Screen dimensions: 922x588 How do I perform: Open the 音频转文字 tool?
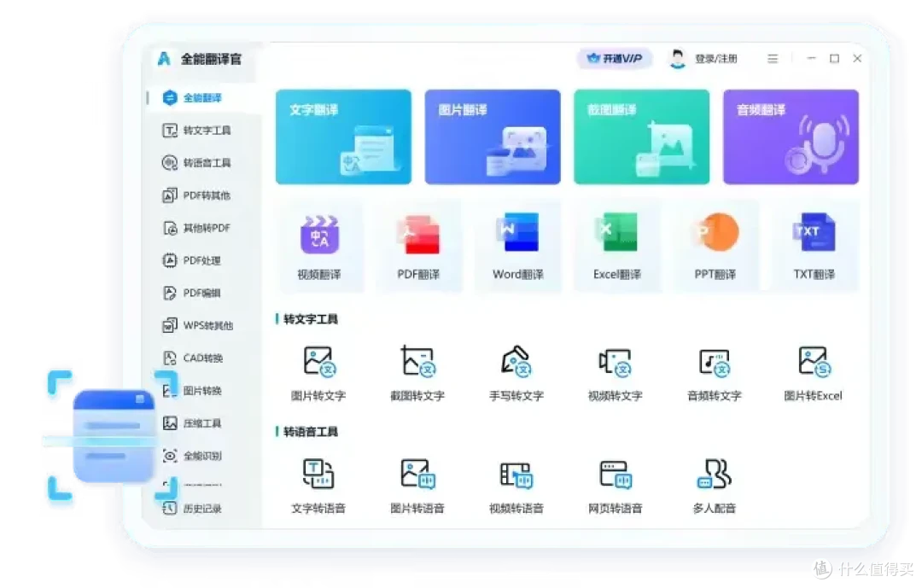pos(715,374)
